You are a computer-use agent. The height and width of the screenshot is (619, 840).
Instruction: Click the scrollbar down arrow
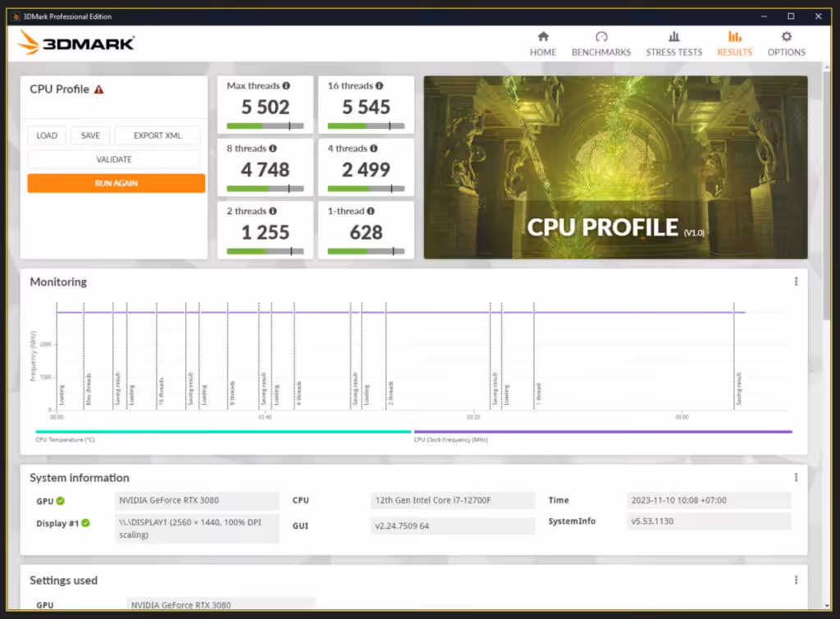tap(827, 606)
